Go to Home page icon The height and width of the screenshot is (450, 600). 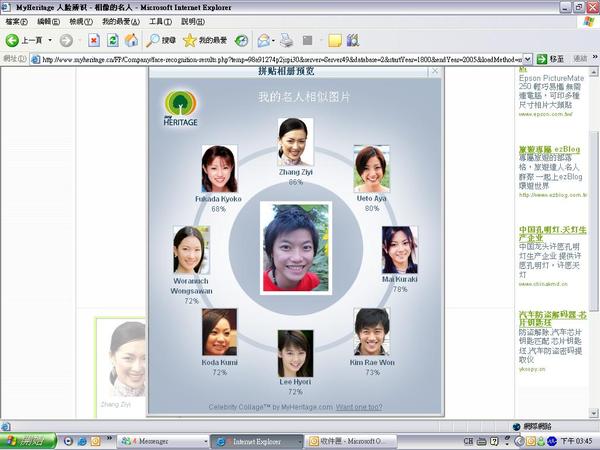click(131, 40)
